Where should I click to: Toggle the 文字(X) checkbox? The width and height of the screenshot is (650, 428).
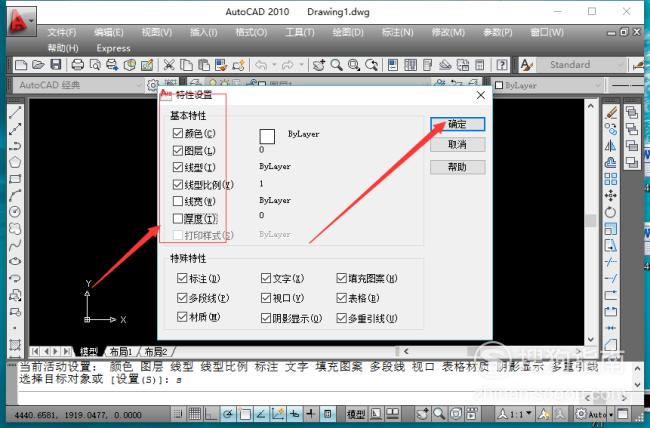(266, 278)
